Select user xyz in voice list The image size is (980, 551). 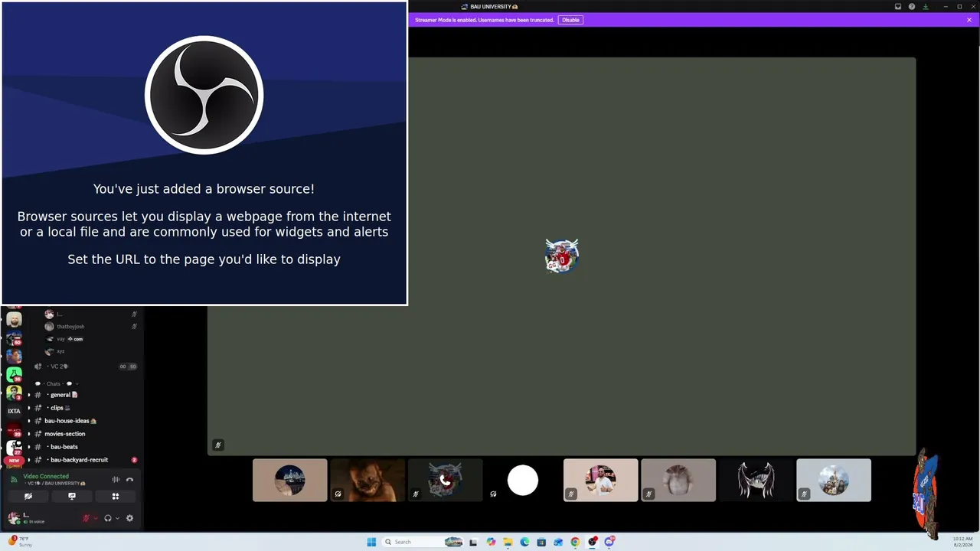90,351
